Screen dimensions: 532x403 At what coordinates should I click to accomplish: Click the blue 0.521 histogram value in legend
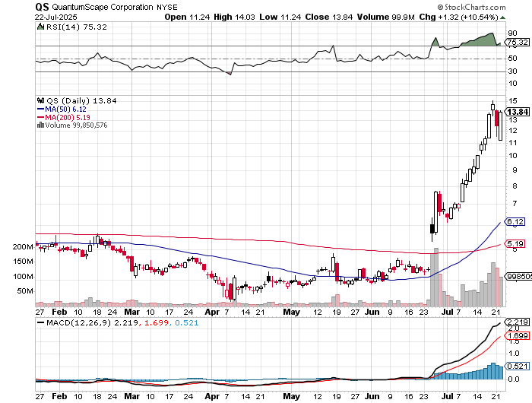click(187, 322)
